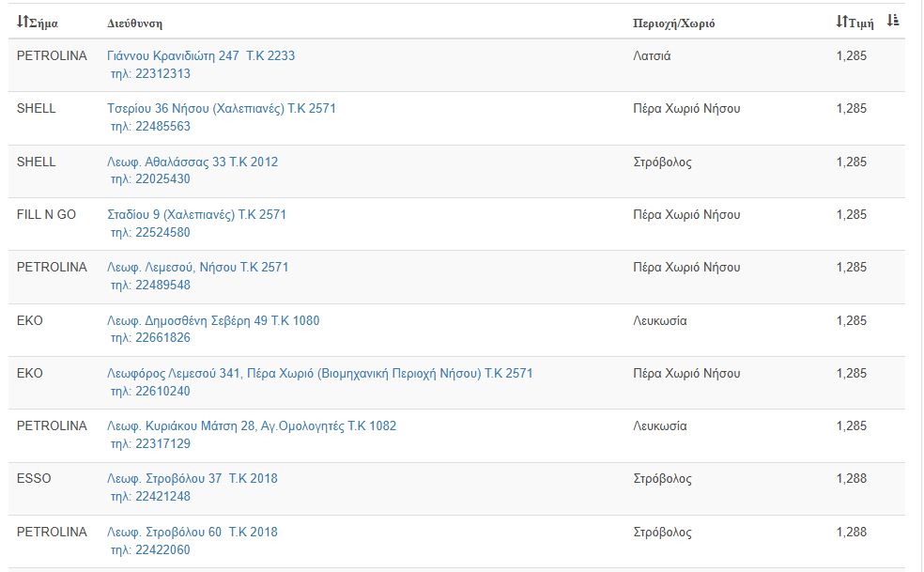Sort by price using the Τιμή arrows icon
This screenshot has height=572, width=924.
(842, 22)
